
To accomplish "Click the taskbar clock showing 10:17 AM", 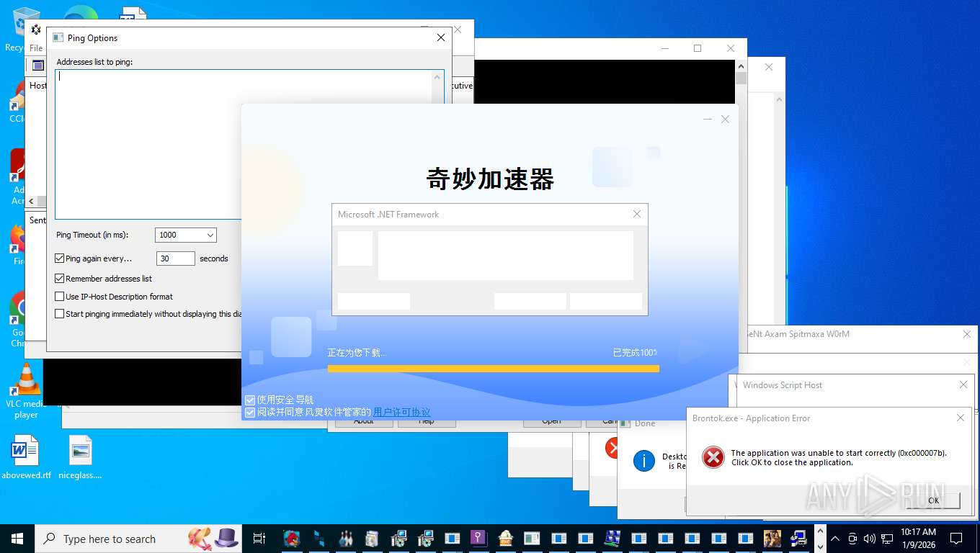I will [918, 538].
